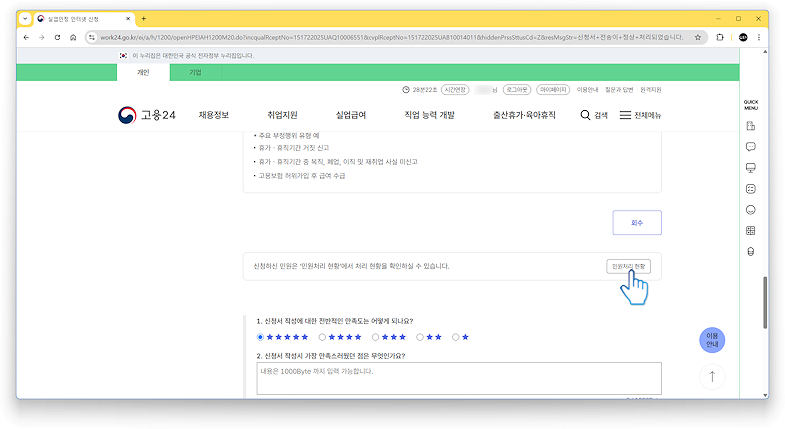
Task: Select the four-star satisfaction rating
Action: pyautogui.click(x=322, y=337)
